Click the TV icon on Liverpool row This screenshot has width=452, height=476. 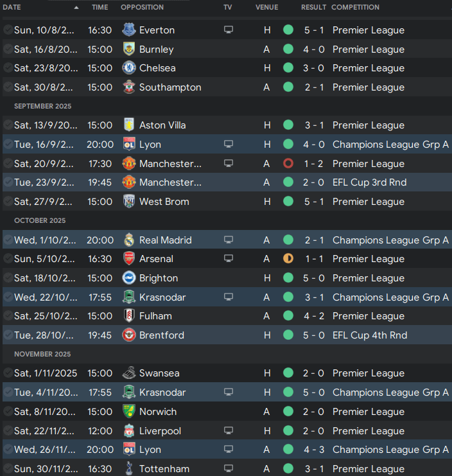pyautogui.click(x=229, y=430)
